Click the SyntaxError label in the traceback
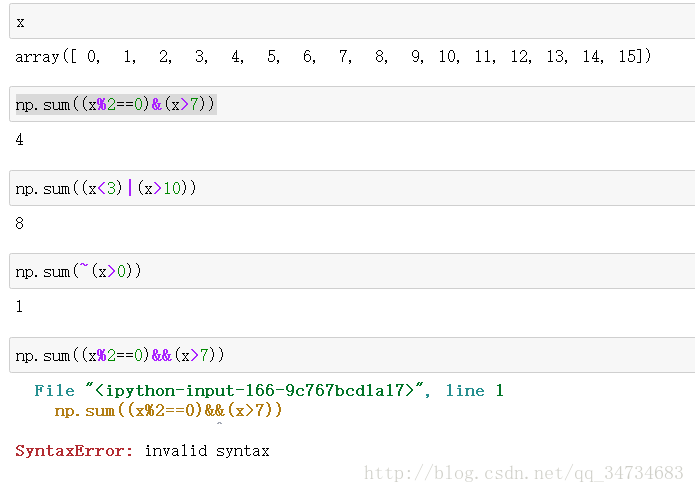Screen dimensions: 695x493 click(74, 451)
